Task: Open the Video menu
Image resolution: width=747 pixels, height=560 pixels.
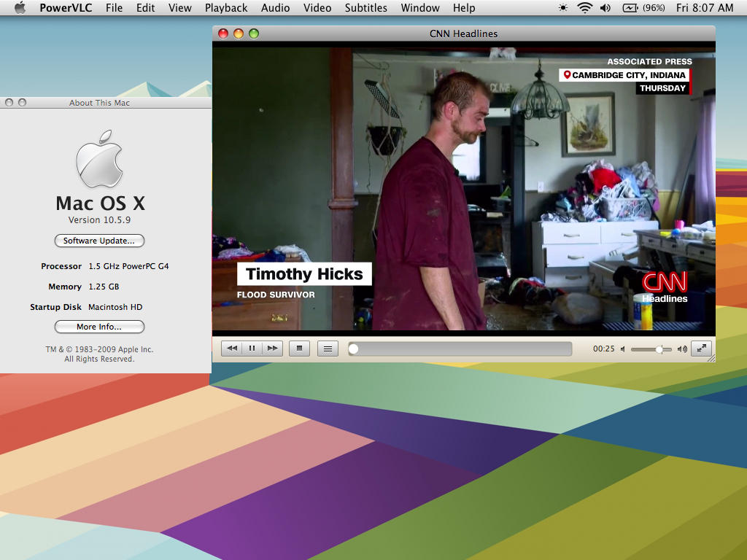Action: tap(317, 7)
